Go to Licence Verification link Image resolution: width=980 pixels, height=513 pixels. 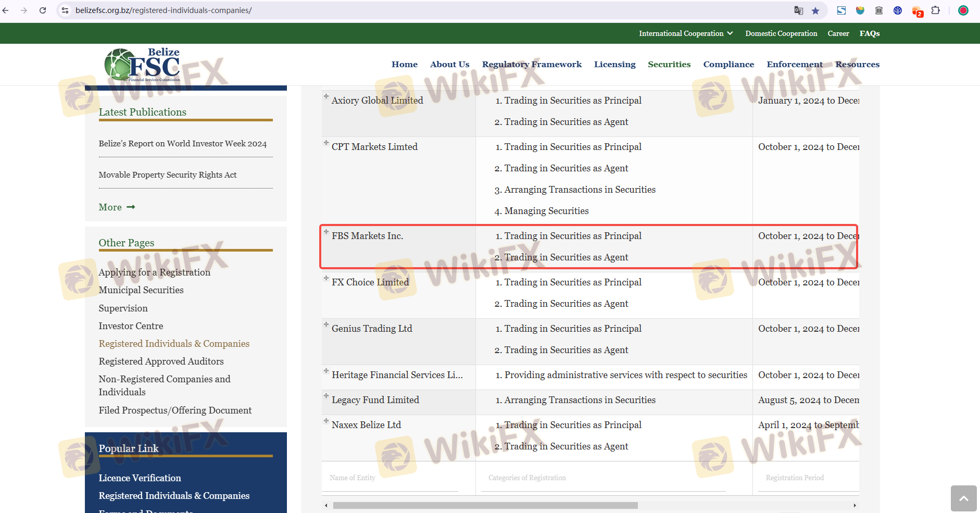click(140, 478)
